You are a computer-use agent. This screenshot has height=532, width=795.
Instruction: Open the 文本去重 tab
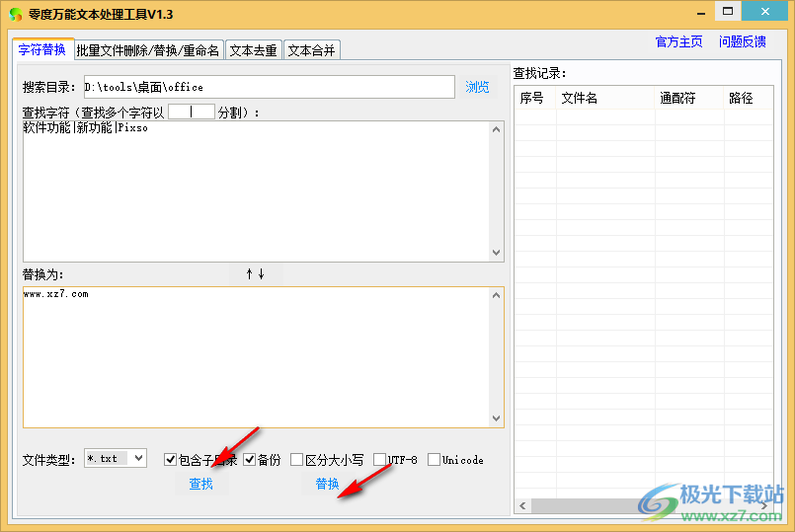253,50
